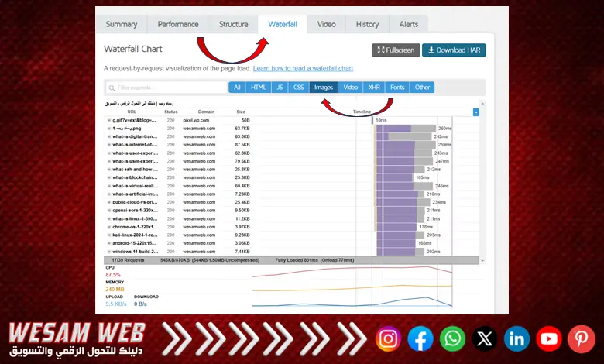
Task: Toggle the Images request filter
Action: tap(324, 88)
